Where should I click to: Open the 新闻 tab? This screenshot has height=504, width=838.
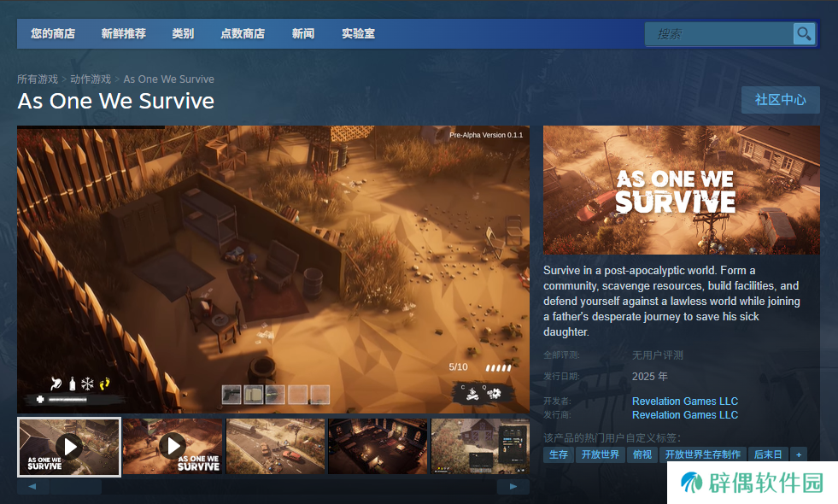(x=303, y=33)
